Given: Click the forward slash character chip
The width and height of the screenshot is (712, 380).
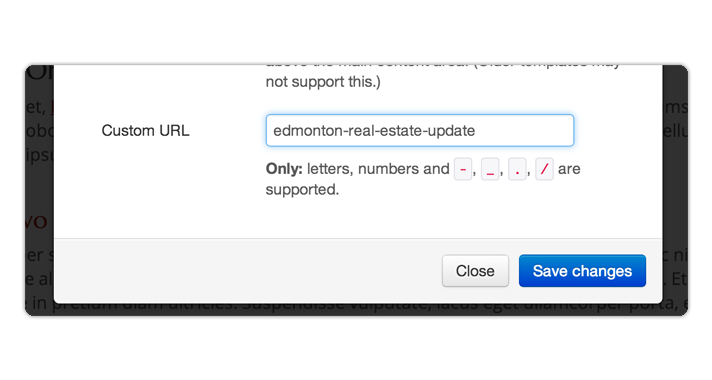Looking at the screenshot, I should (x=544, y=169).
